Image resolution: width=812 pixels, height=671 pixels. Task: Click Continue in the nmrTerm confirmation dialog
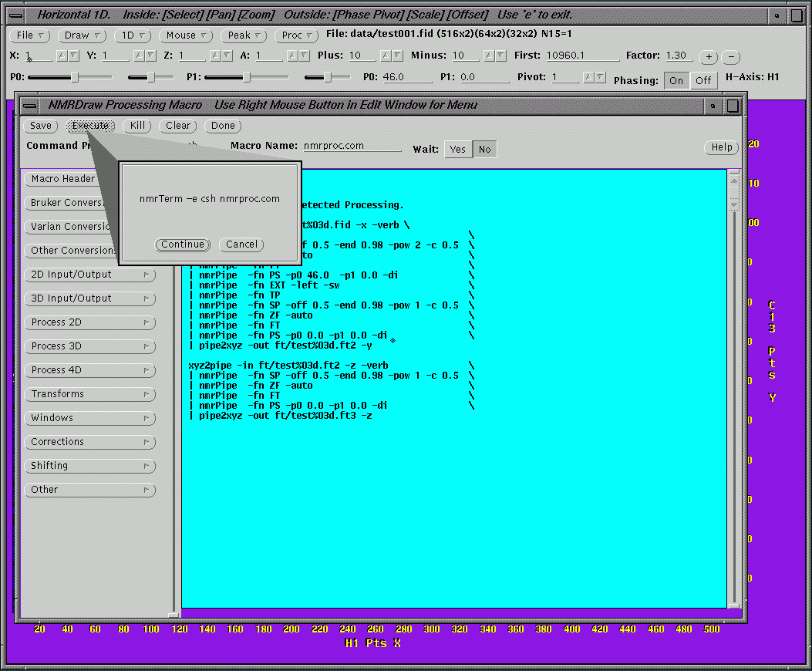pos(183,244)
